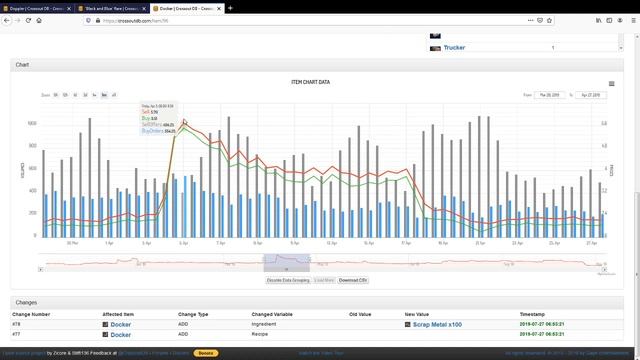Close the Black and Blue tab
Image resolution: width=640 pixels, height=360 pixels.
(144, 9)
